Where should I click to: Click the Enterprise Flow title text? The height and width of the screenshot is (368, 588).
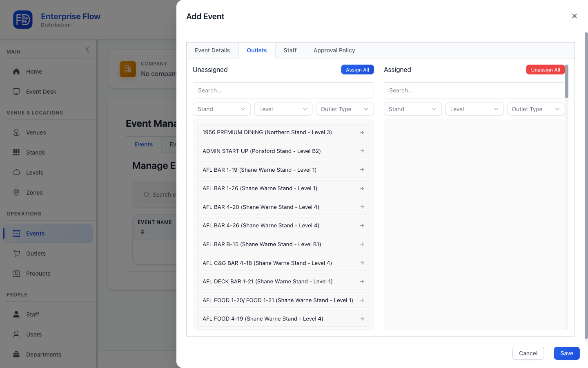pos(71,16)
